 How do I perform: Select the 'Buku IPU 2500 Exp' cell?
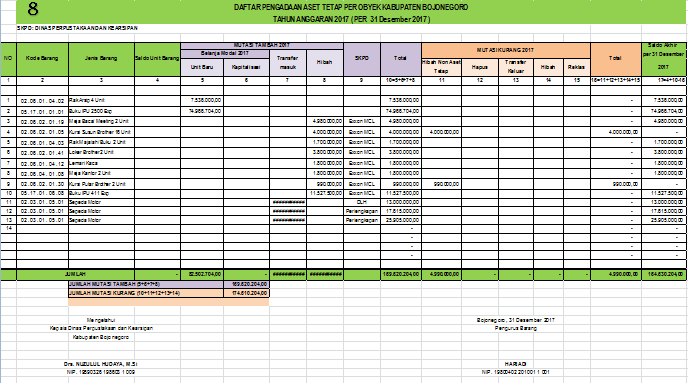click(101, 111)
